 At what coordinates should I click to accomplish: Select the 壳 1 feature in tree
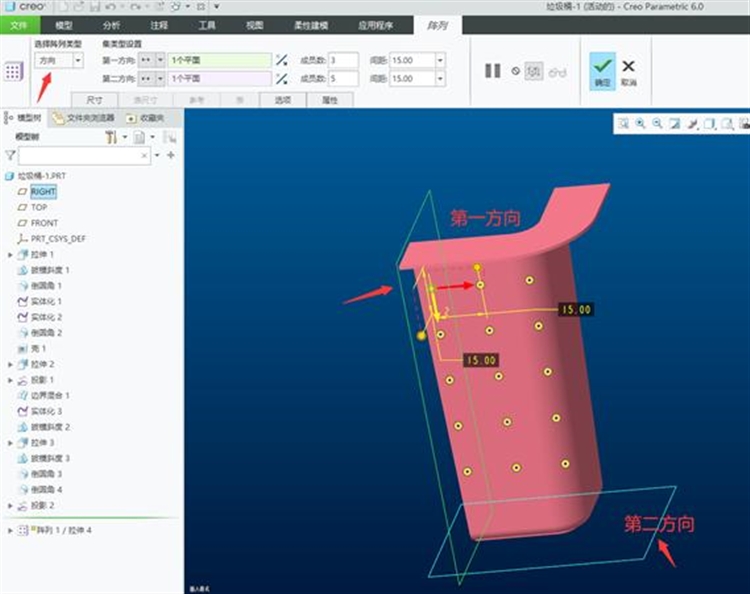(x=38, y=349)
